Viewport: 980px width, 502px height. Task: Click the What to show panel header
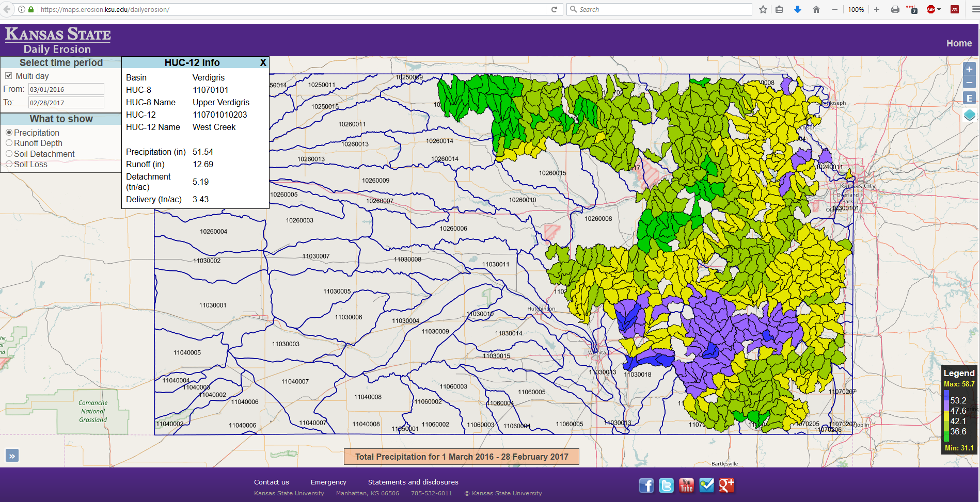click(x=61, y=119)
